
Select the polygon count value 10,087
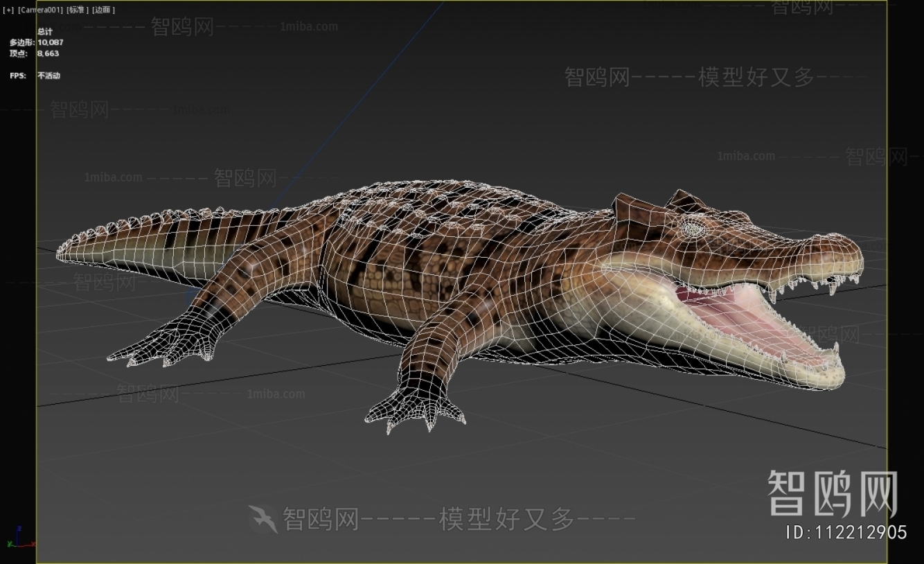tap(51, 42)
